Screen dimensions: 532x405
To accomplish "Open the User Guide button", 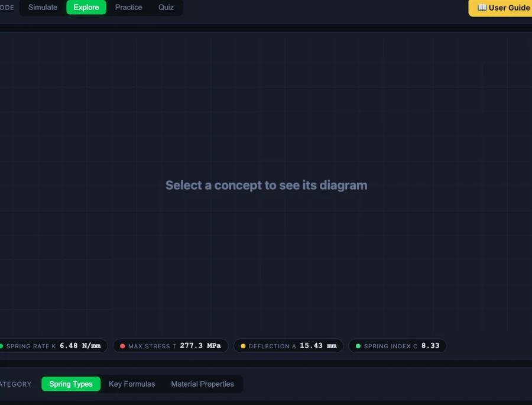I will click(500, 8).
